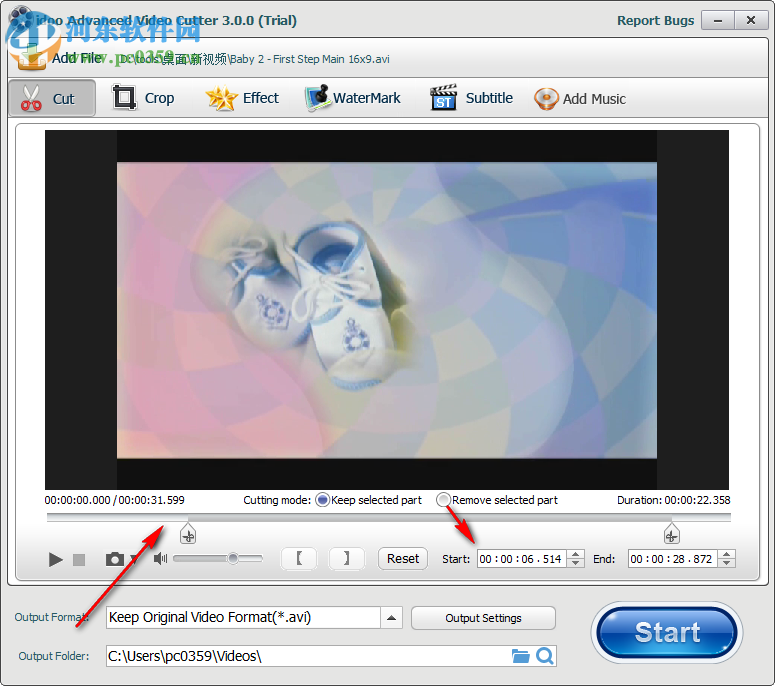Screen dimensions: 775x686
Task: Click the Report Bugs link
Action: [x=655, y=21]
